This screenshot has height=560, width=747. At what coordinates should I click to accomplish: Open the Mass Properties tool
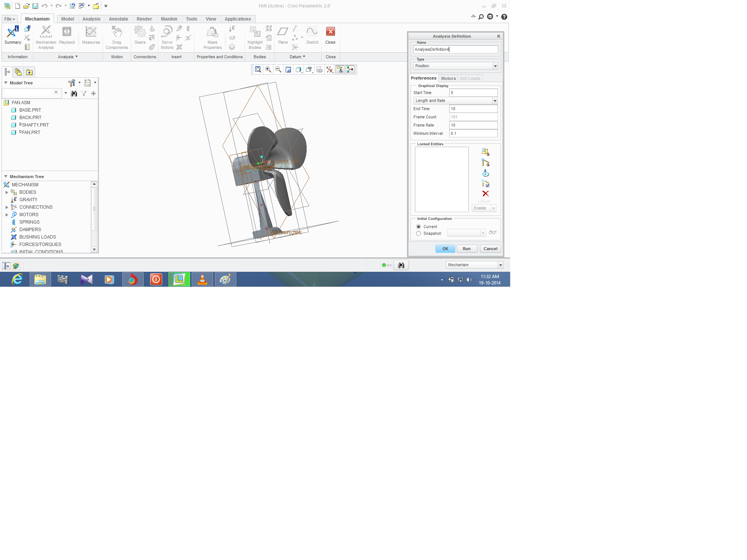[x=213, y=37]
